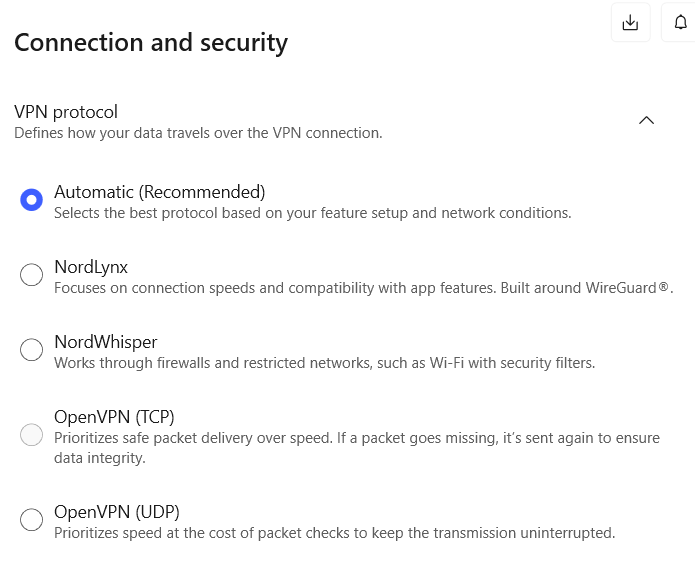
Task: Click the OpenVPN (TCP) label text
Action: [114, 417]
